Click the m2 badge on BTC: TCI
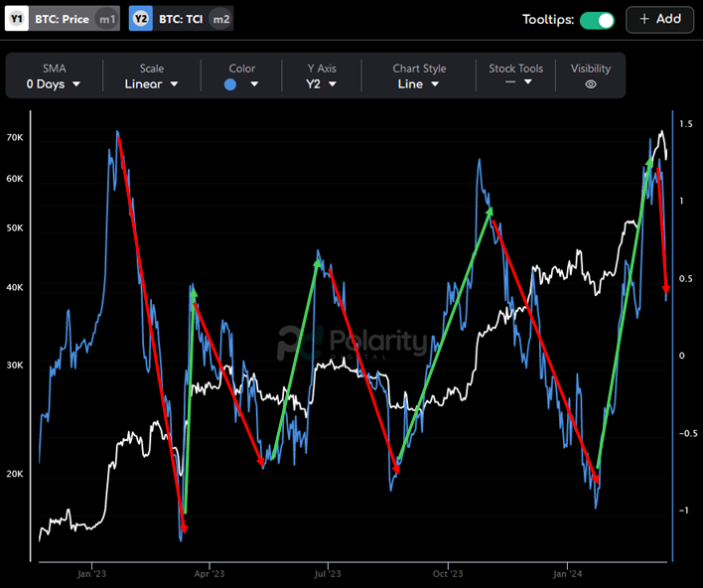 [221, 19]
